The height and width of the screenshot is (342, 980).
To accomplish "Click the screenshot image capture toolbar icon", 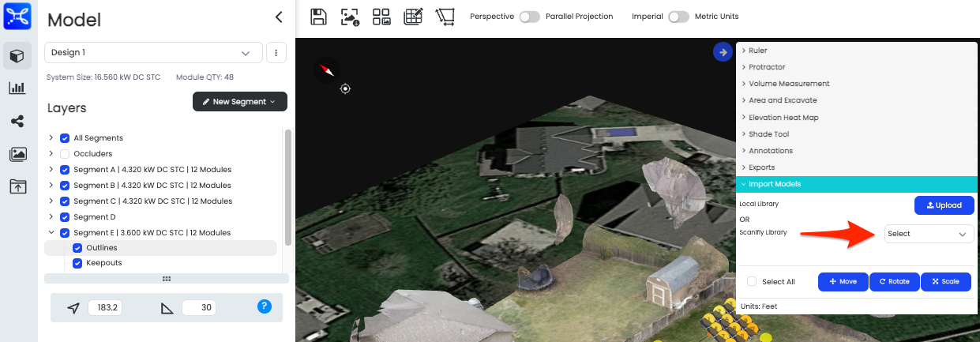I will pyautogui.click(x=350, y=17).
